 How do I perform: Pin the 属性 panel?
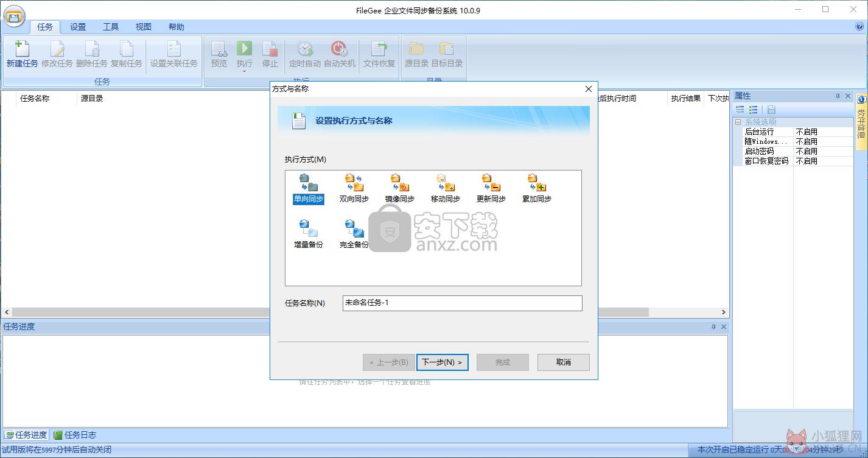point(838,96)
